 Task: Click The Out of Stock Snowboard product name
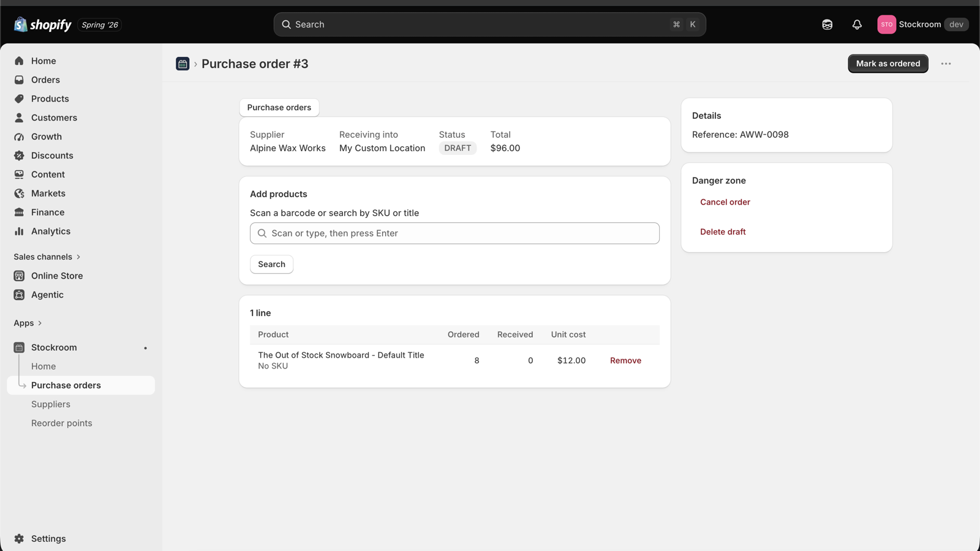341,355
